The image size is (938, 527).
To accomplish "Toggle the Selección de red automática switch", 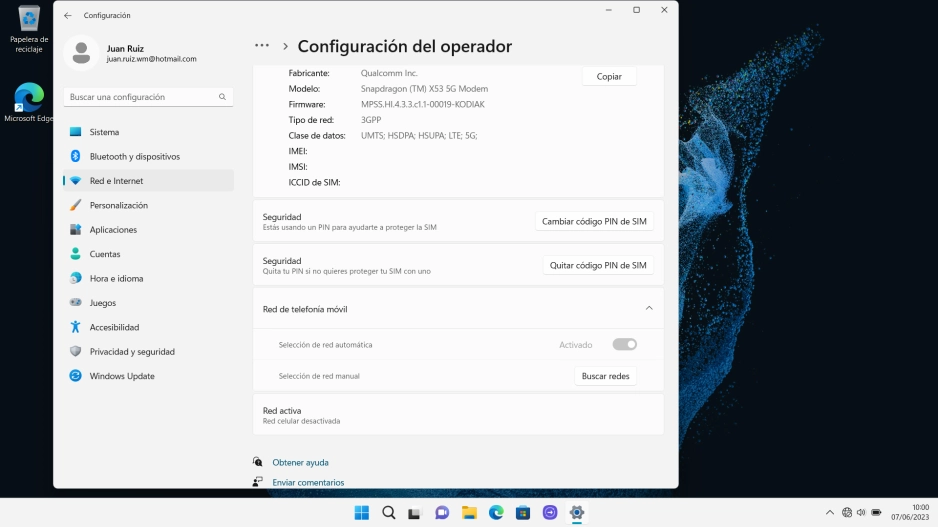I will coord(625,345).
